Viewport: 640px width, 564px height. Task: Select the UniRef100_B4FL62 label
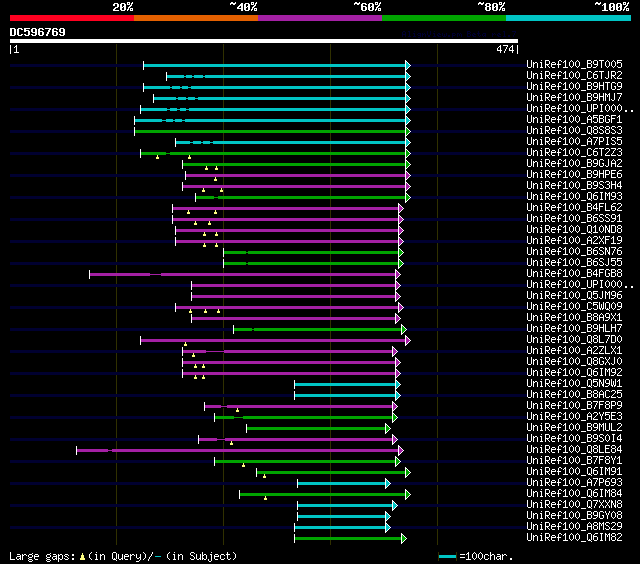[x=574, y=207]
